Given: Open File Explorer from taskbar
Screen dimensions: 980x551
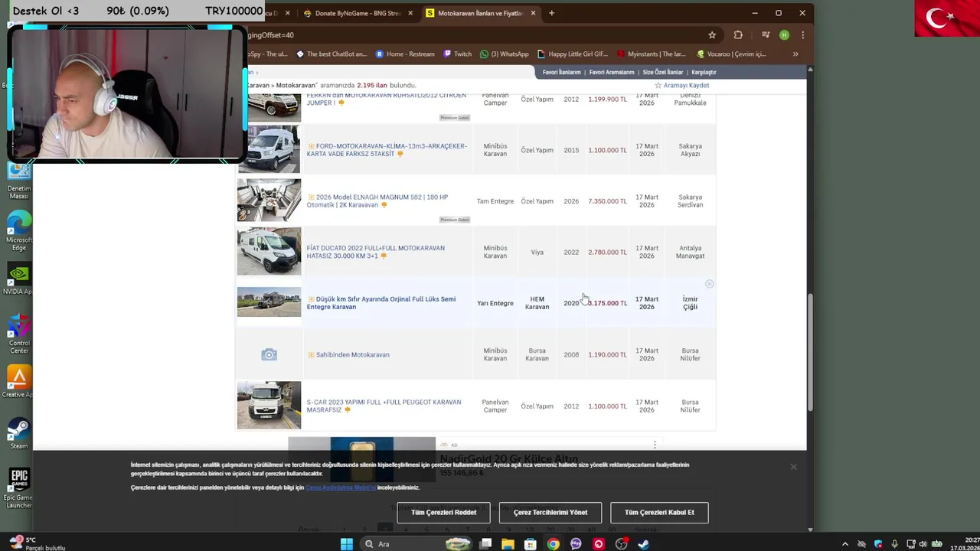Looking at the screenshot, I should (x=508, y=544).
